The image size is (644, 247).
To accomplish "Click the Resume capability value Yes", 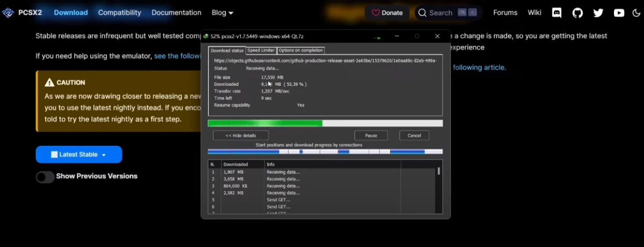I will click(x=301, y=105).
